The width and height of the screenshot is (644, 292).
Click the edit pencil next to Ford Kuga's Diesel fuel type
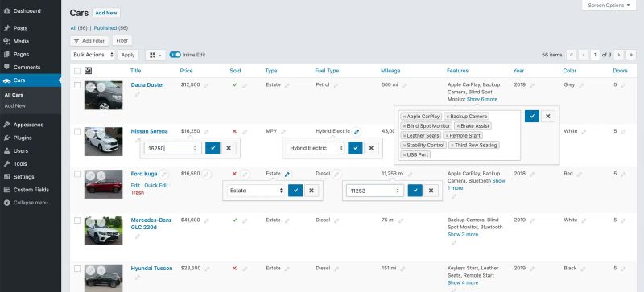(x=336, y=174)
